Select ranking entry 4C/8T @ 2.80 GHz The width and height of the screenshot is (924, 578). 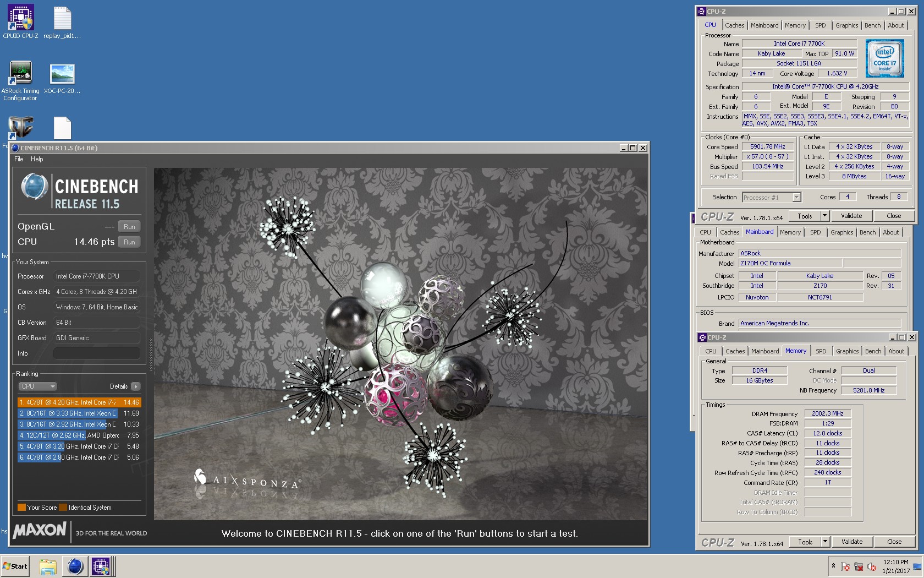[x=79, y=457]
